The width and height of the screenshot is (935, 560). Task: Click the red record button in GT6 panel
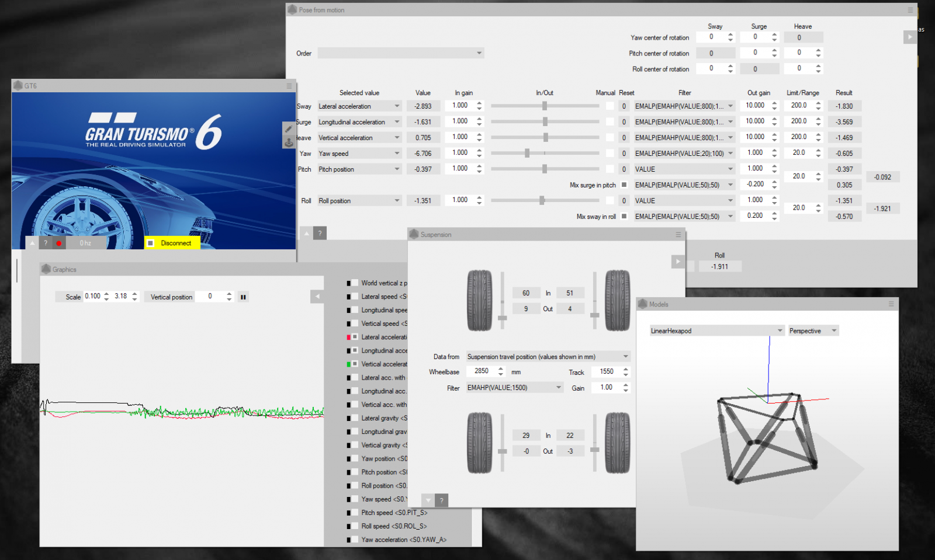pyautogui.click(x=59, y=244)
